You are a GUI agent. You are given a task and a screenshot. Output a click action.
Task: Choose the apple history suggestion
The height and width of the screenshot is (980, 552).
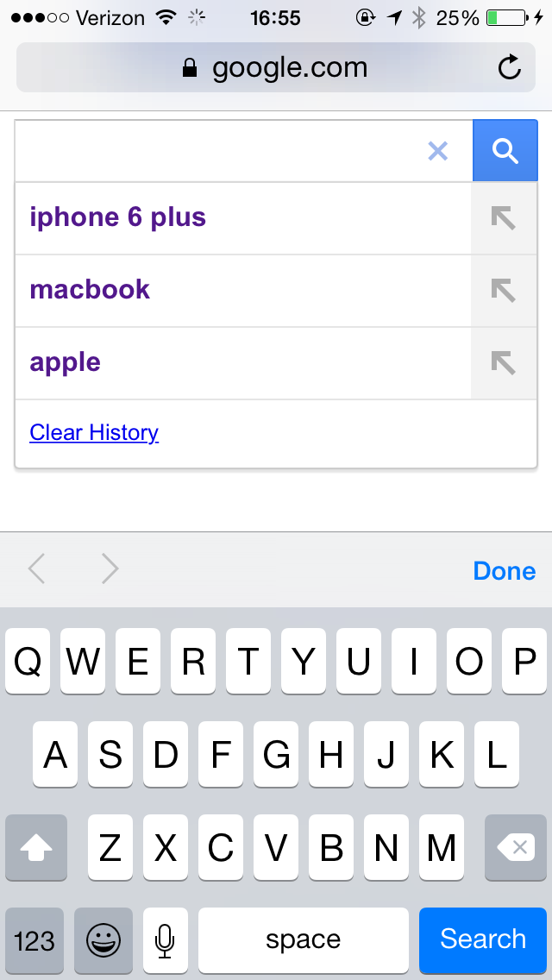65,362
